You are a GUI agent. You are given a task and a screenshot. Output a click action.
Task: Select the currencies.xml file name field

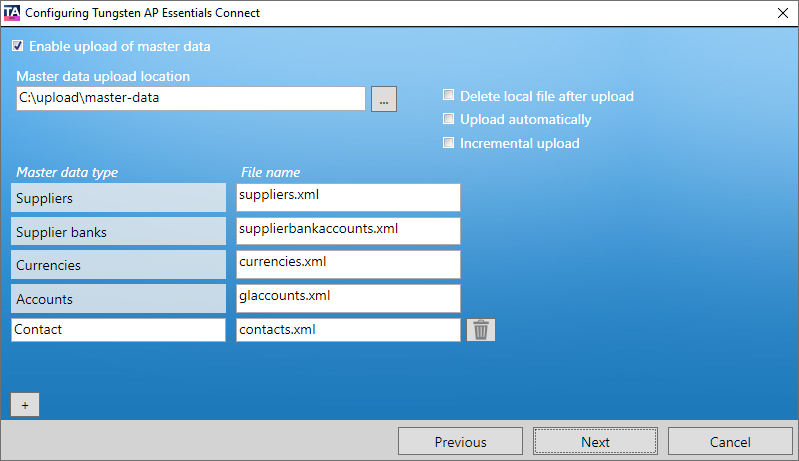point(348,264)
